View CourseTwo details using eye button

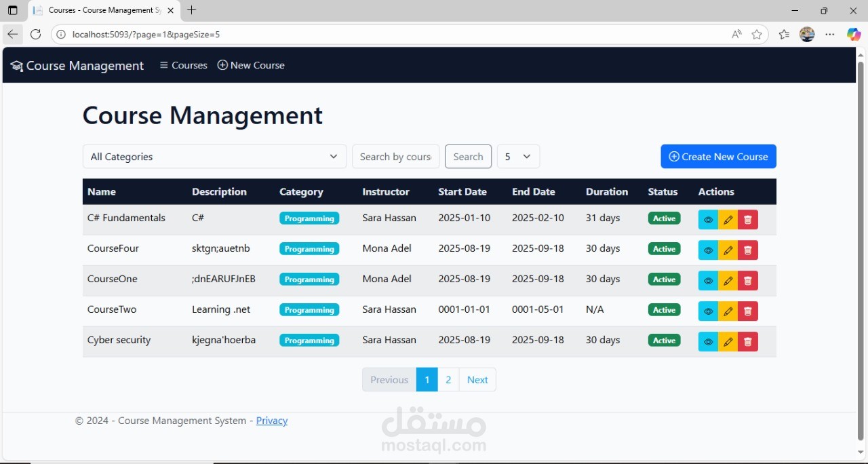tap(708, 311)
